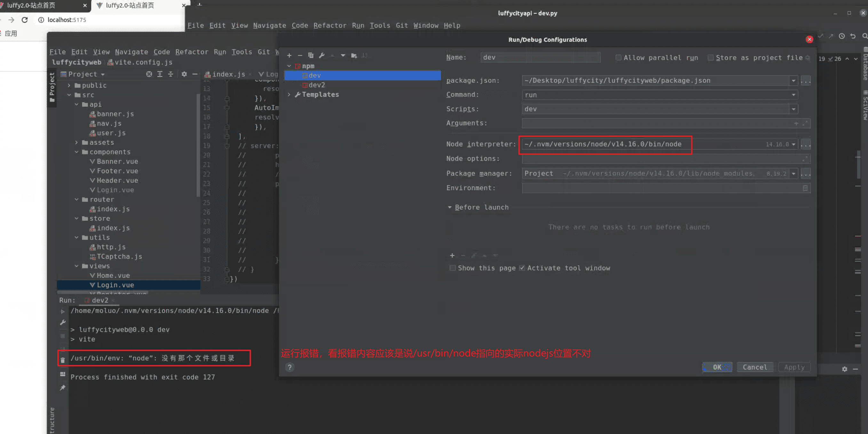Copy configuration using the duplicate icon
Screen dimensions: 868x434
coord(311,56)
